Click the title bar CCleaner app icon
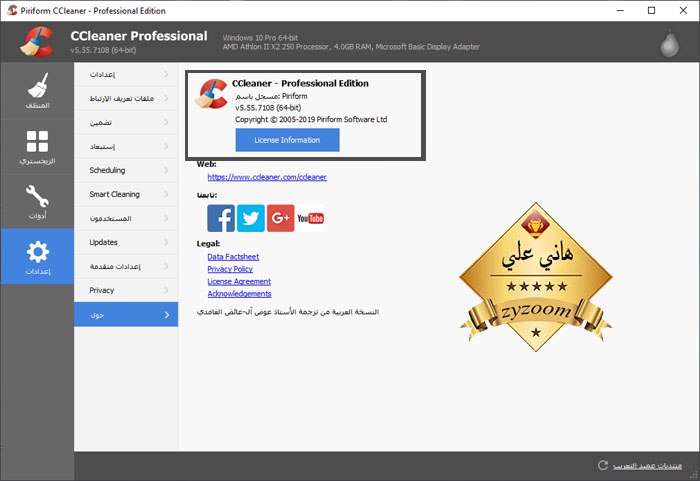 pyautogui.click(x=12, y=10)
